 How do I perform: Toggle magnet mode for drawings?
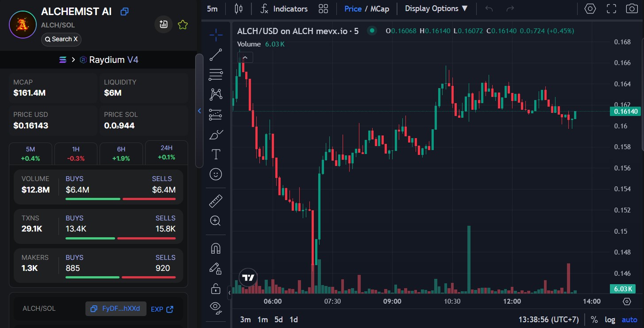click(x=216, y=248)
